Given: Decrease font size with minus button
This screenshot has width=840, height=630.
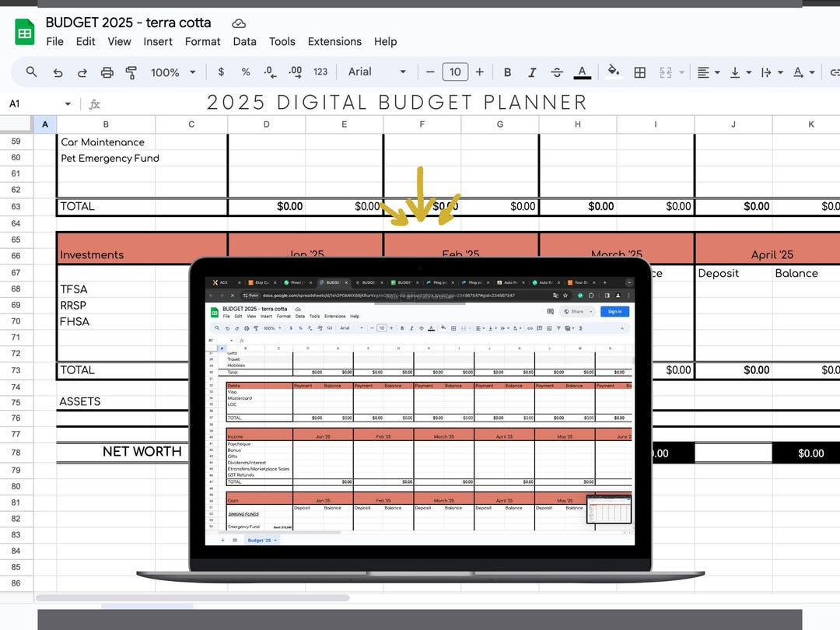Looking at the screenshot, I should (429, 72).
